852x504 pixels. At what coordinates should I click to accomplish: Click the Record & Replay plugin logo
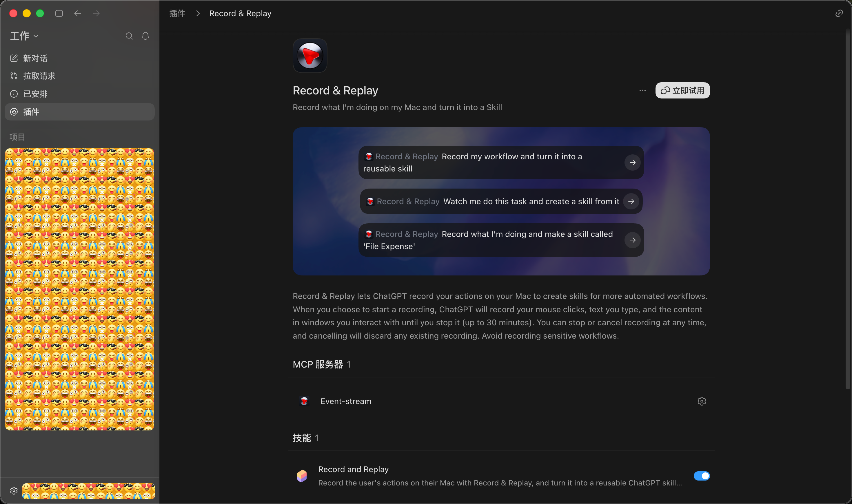tap(310, 55)
